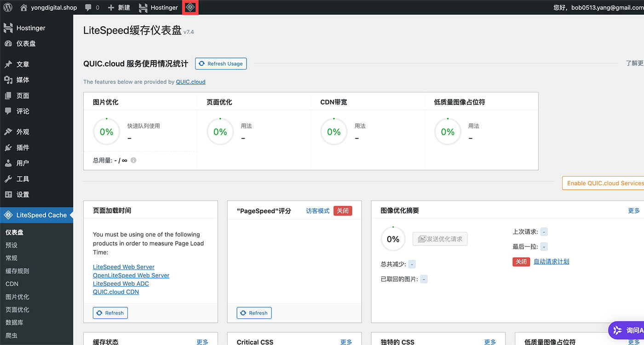Image resolution: width=644 pixels, height=345 pixels.
Task: Open the 媒体 media library
Action: [36, 80]
